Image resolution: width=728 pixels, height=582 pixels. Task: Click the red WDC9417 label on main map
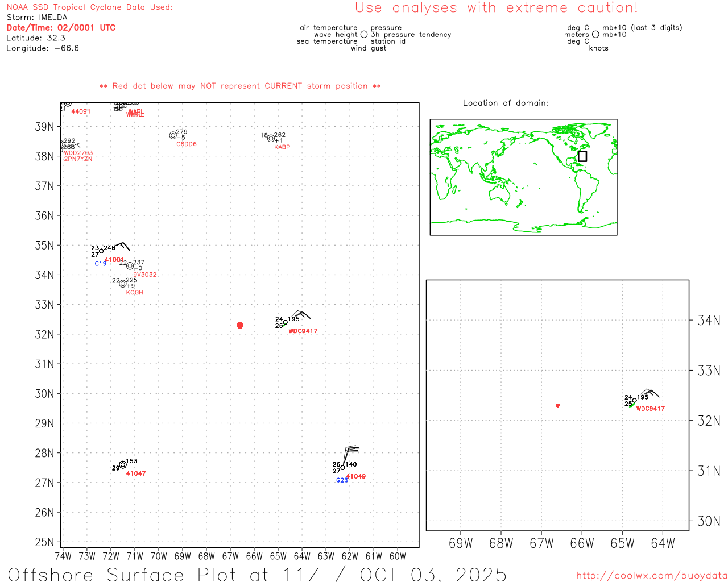click(303, 331)
